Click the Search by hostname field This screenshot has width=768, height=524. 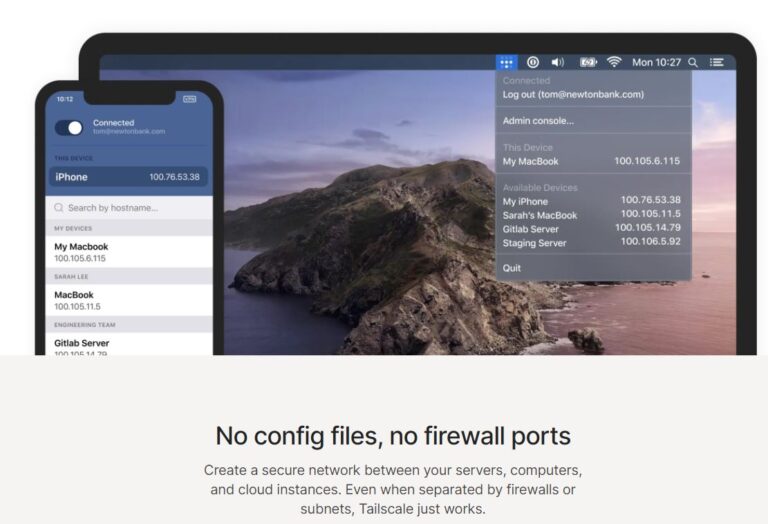pos(129,208)
